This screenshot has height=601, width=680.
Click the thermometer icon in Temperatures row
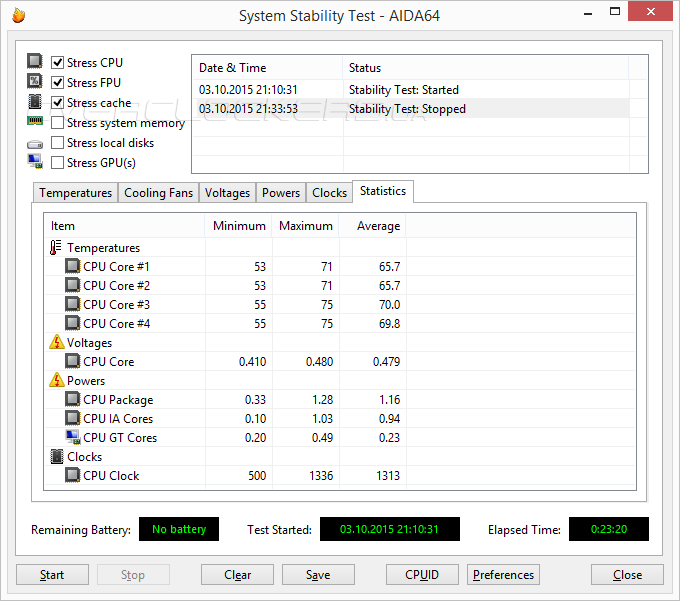coord(56,248)
